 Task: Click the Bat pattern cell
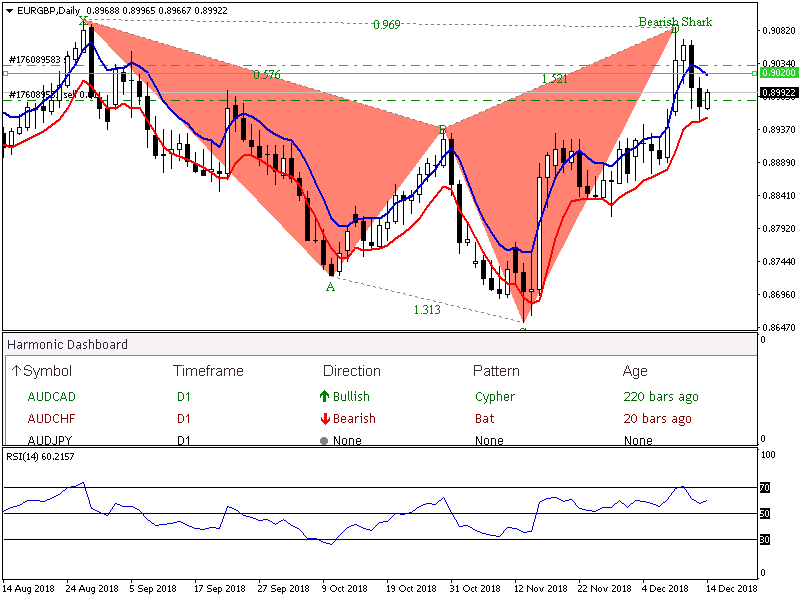484,418
